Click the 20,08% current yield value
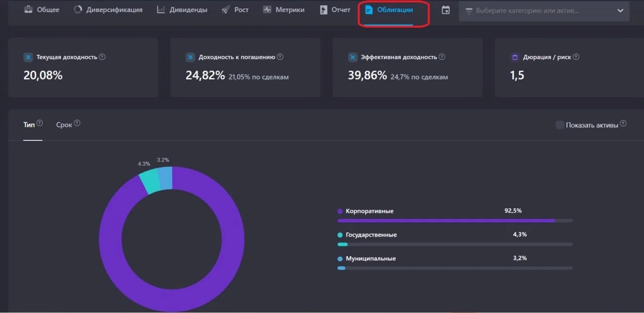 click(x=43, y=75)
